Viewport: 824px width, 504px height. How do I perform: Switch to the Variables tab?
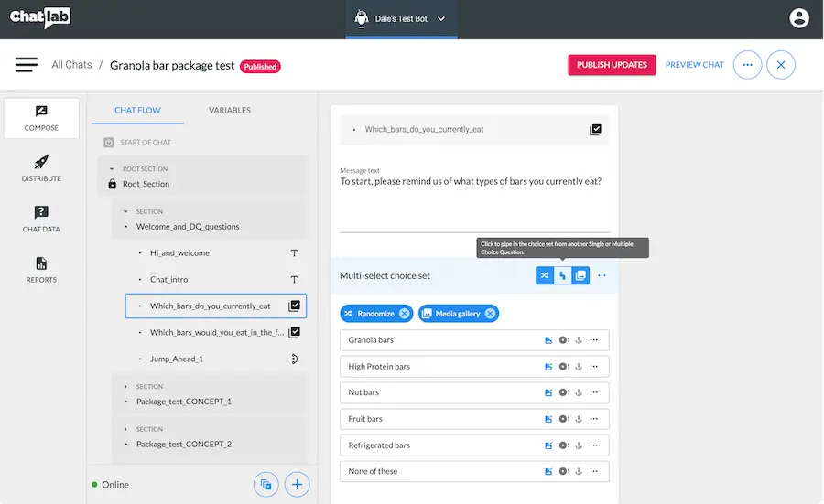pyautogui.click(x=230, y=111)
